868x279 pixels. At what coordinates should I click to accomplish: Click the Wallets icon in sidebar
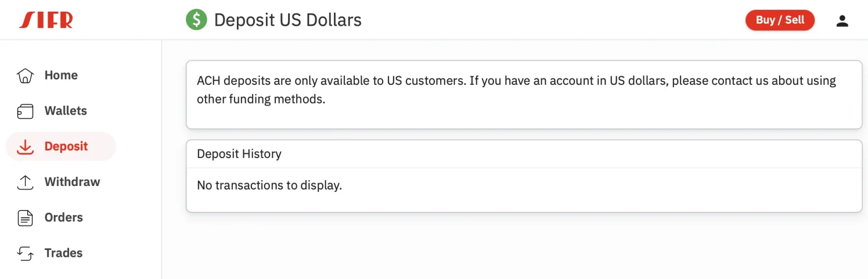[25, 111]
